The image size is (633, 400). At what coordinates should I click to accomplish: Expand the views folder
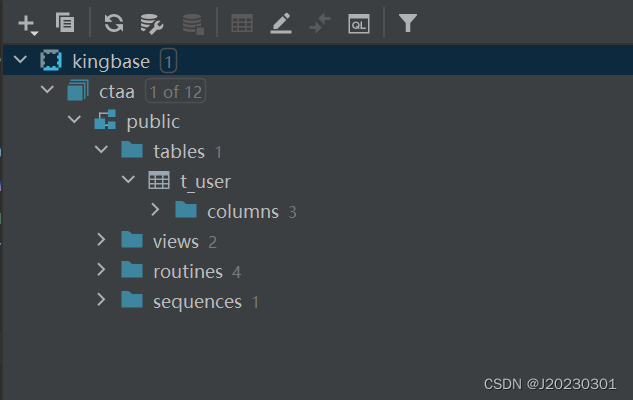[101, 241]
